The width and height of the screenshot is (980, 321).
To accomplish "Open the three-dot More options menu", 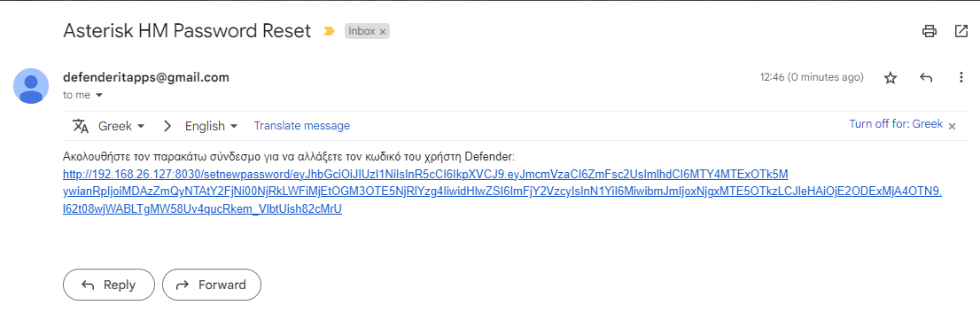I will pos(961,78).
